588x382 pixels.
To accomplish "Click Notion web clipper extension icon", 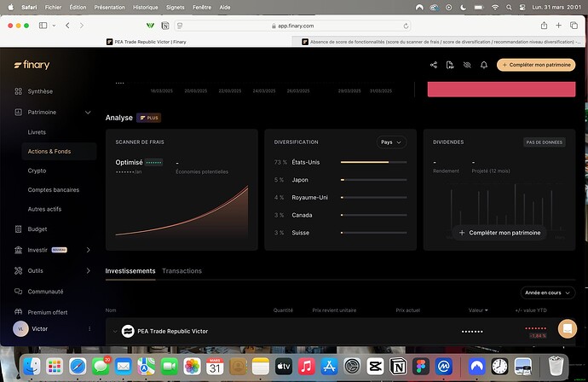I will coord(165,26).
